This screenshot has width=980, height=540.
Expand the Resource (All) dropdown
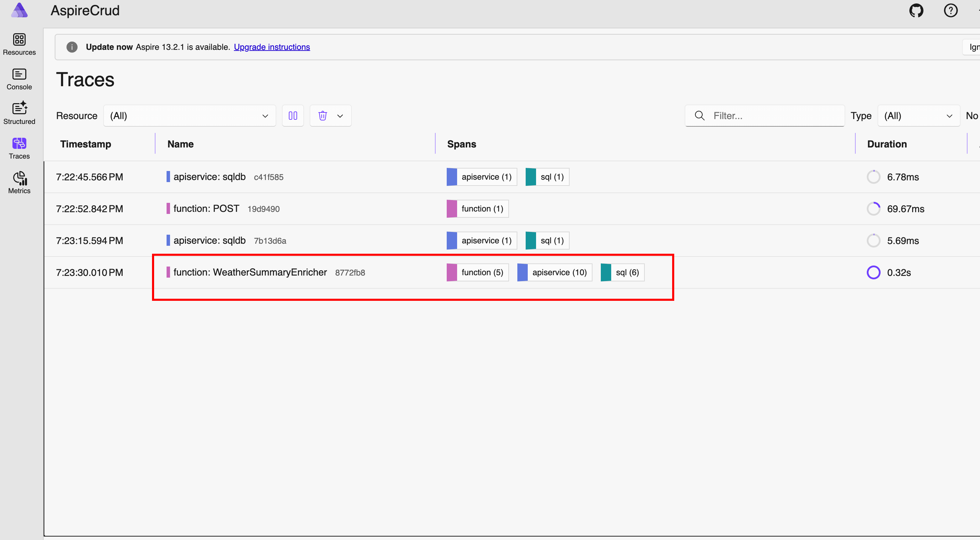tap(189, 116)
